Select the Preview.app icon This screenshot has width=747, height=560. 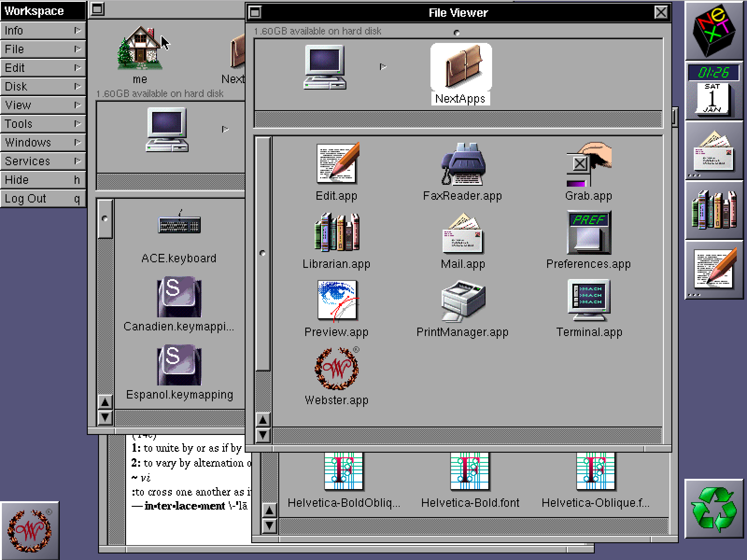(337, 301)
